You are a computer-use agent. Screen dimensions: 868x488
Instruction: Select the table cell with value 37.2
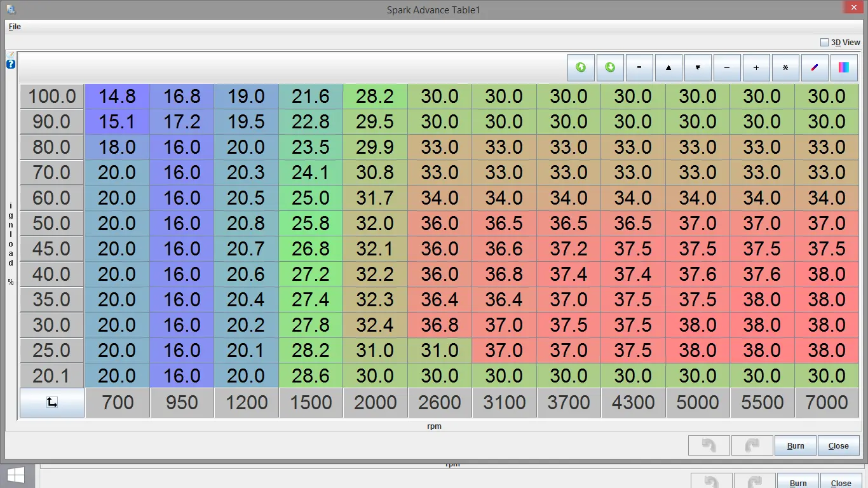569,249
